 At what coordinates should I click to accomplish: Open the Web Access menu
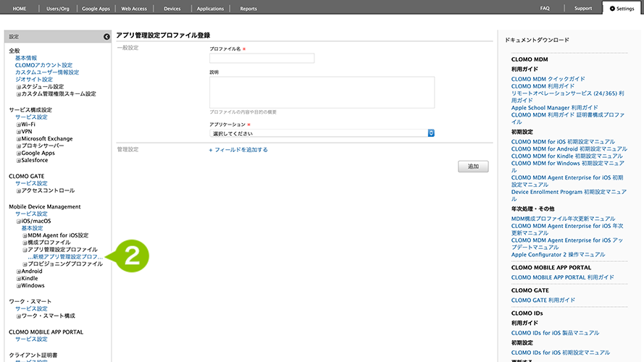134,9
